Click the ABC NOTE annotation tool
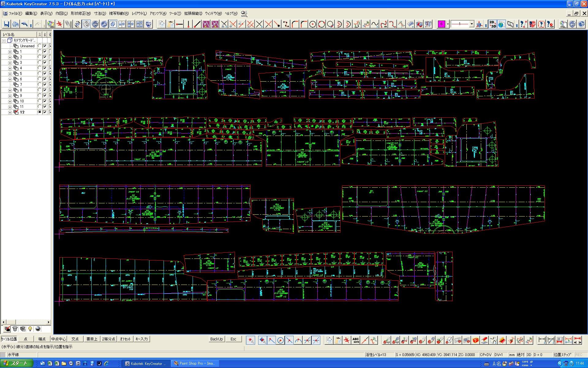 pos(356,340)
